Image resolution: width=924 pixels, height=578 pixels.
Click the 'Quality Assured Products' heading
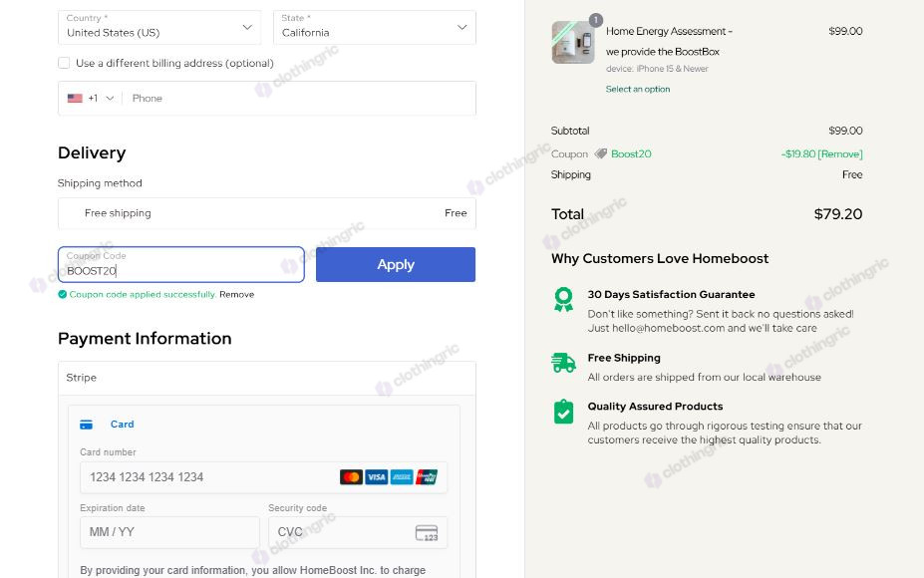pyautogui.click(x=655, y=407)
